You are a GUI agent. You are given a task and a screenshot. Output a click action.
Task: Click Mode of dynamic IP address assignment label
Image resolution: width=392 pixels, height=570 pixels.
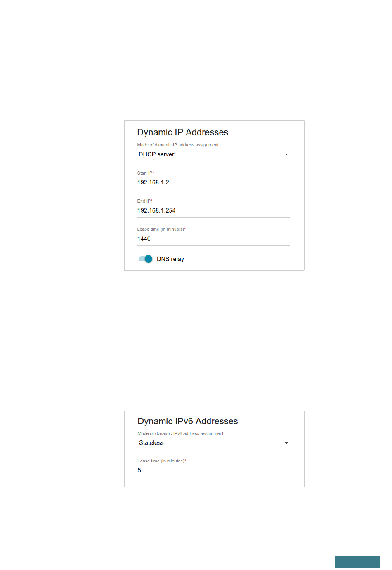pos(178,145)
